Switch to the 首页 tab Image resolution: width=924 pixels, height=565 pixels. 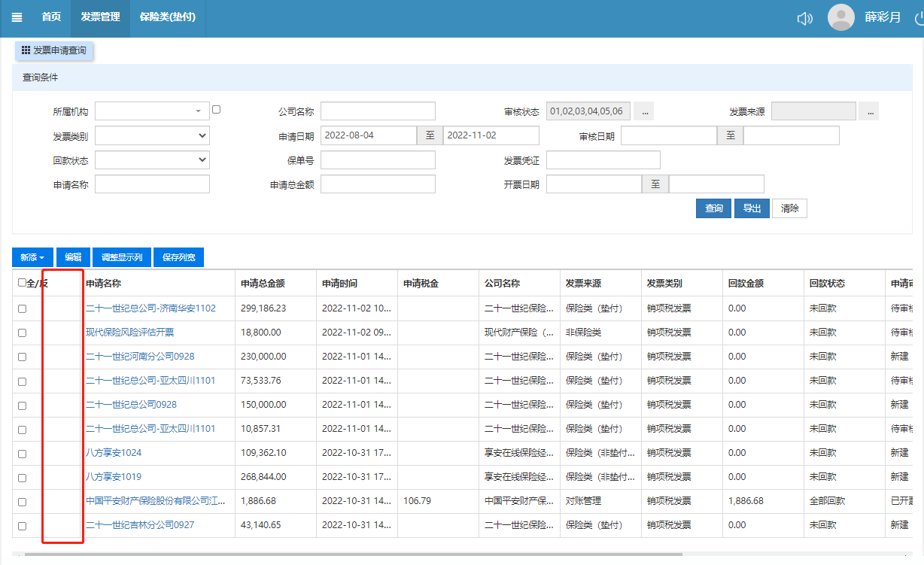(x=51, y=17)
